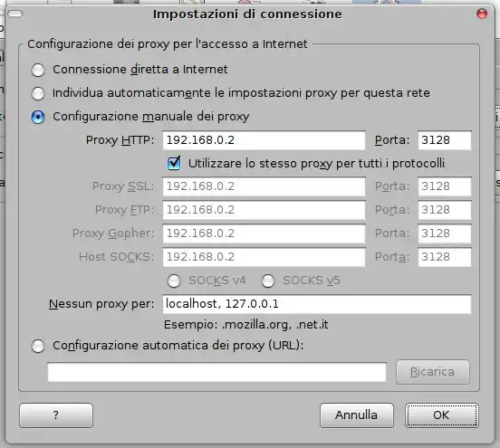Open help with the '?' button
Image resolution: width=500 pixels, height=448 pixels.
[x=56, y=415]
